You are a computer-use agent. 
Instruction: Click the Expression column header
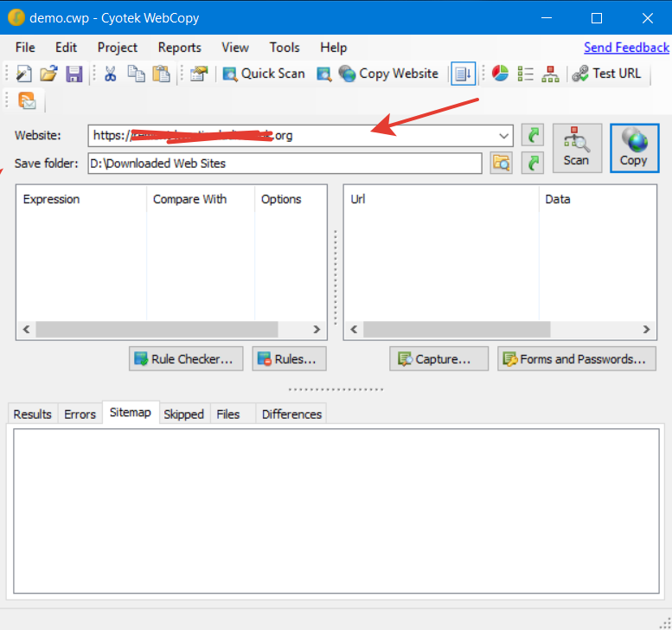tap(81, 199)
